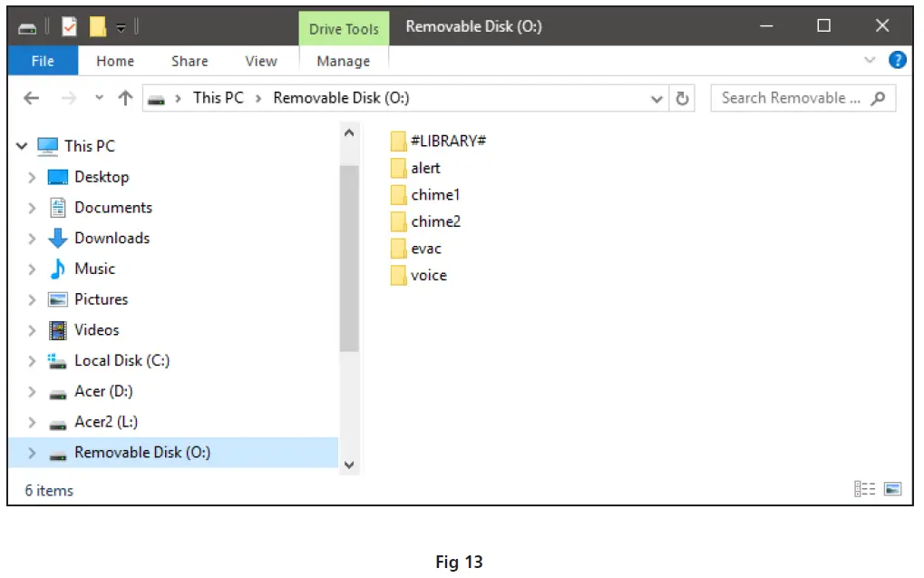Click the navigation pane scroll up arrow

click(x=349, y=133)
